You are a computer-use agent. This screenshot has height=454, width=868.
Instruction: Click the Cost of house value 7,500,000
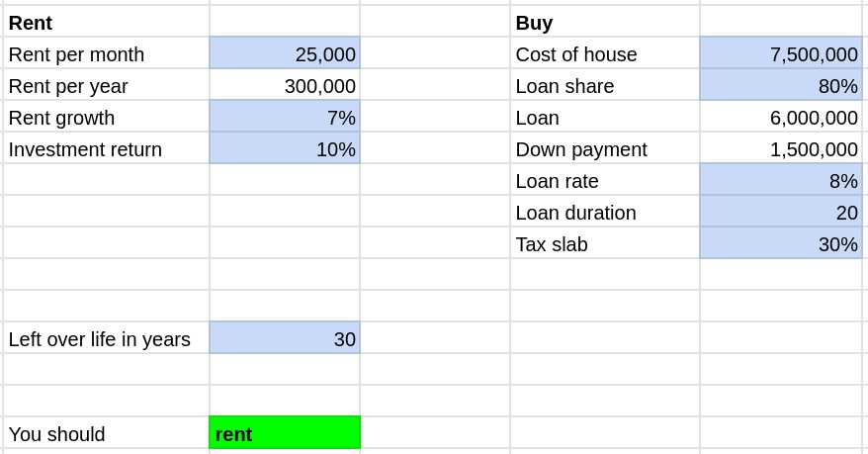[781, 53]
